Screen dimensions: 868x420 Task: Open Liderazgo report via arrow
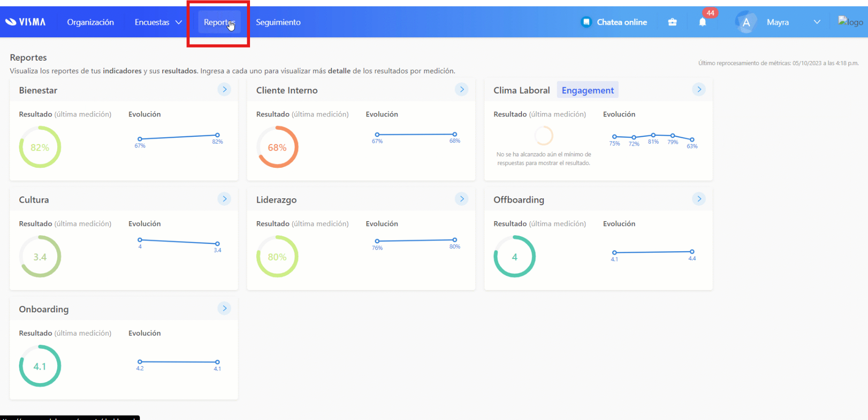(462, 199)
